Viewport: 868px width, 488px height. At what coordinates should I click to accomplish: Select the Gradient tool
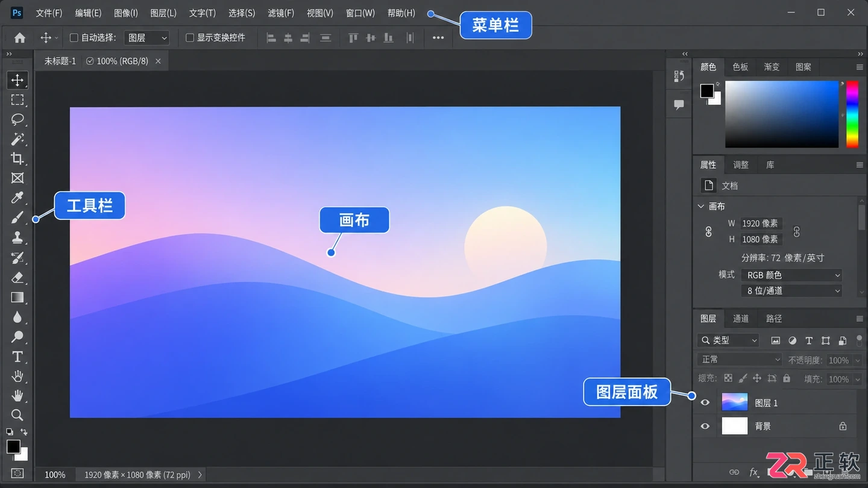pyautogui.click(x=17, y=297)
